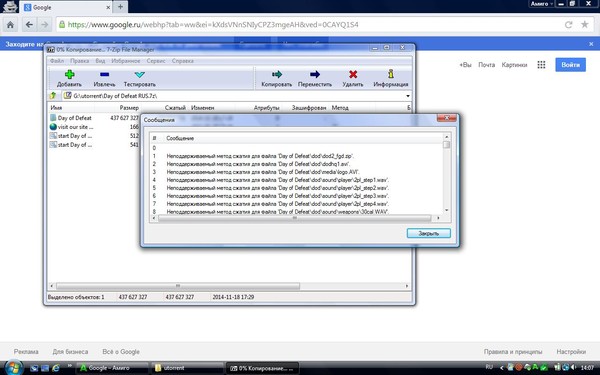The height and width of the screenshot is (375, 600).
Task: Open the Картинки link on Google
Action: (514, 65)
